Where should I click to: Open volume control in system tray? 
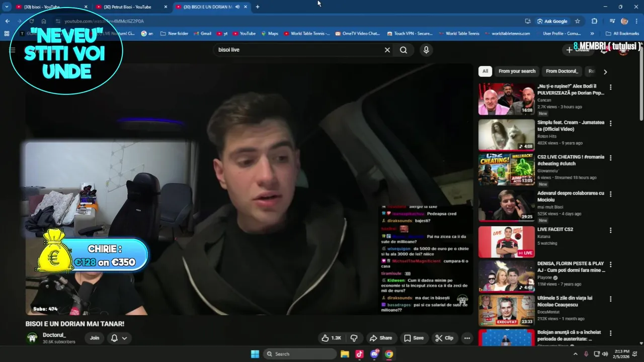pyautogui.click(x=605, y=354)
